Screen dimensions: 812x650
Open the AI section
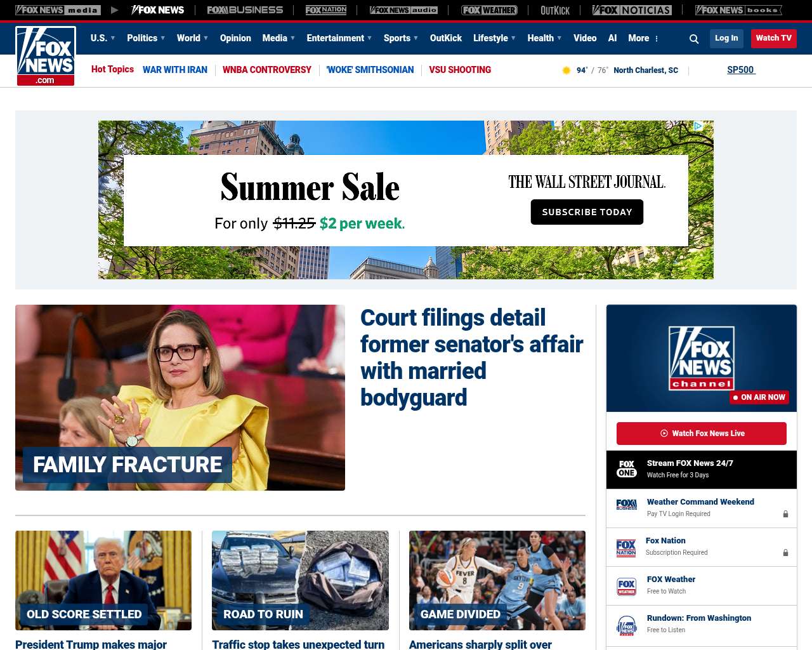click(612, 38)
